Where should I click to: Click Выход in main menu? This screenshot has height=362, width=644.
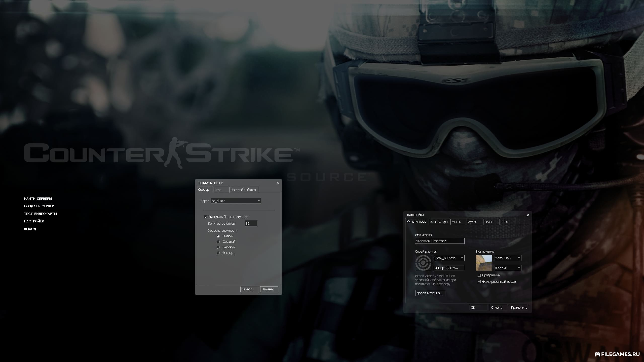pyautogui.click(x=30, y=229)
